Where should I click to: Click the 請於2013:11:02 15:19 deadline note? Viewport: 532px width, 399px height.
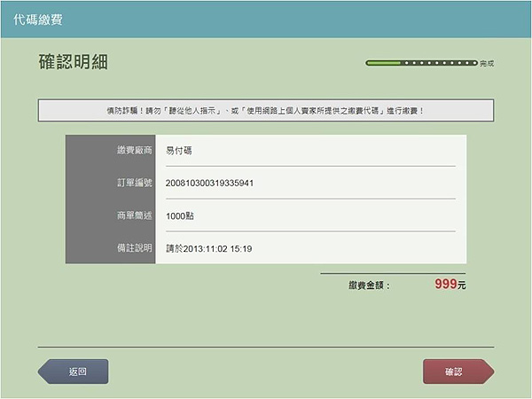tap(209, 248)
